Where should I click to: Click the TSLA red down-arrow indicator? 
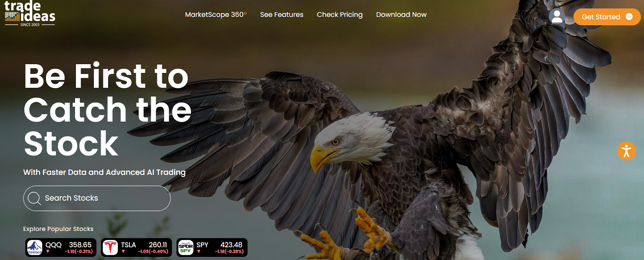pyautogui.click(x=123, y=252)
